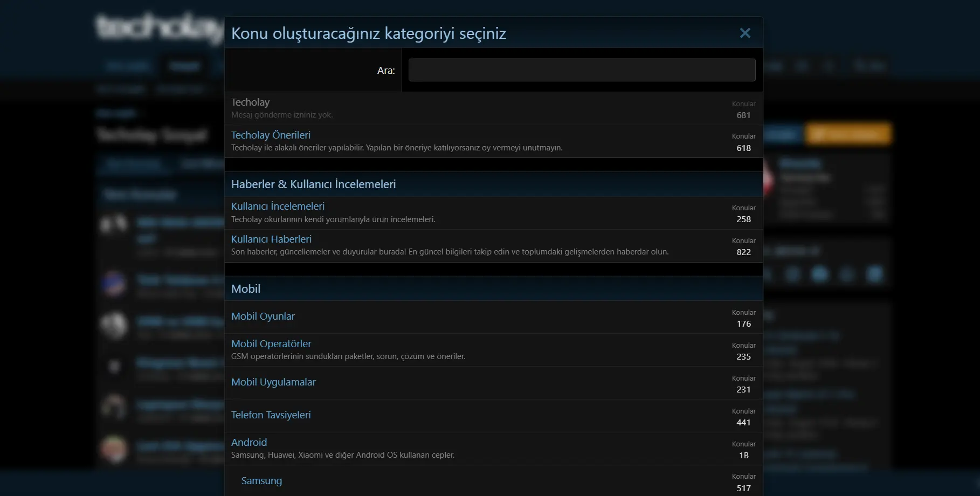This screenshot has width=980, height=496.
Task: Open the Techolay Önerileri category
Action: pos(271,135)
